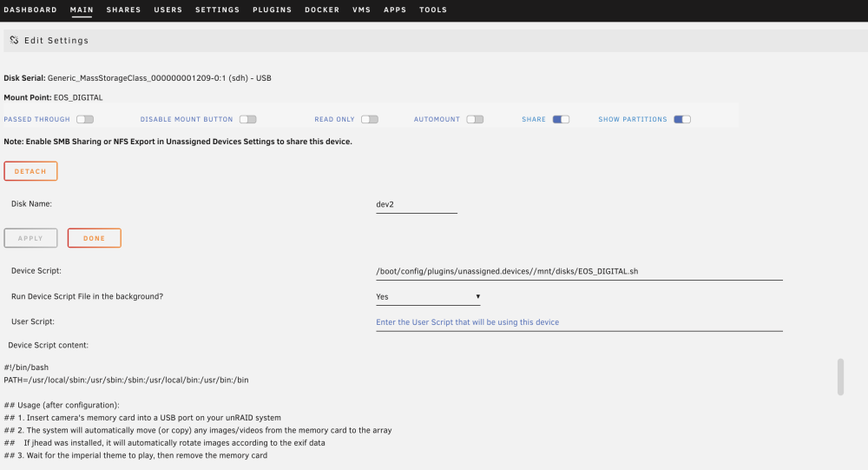Click the PATH= line in the script

click(126, 381)
